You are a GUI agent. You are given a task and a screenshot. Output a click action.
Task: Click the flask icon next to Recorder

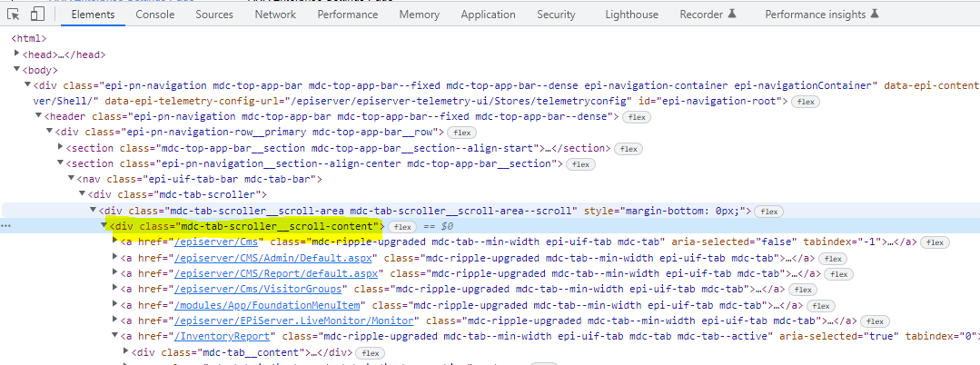tap(732, 15)
